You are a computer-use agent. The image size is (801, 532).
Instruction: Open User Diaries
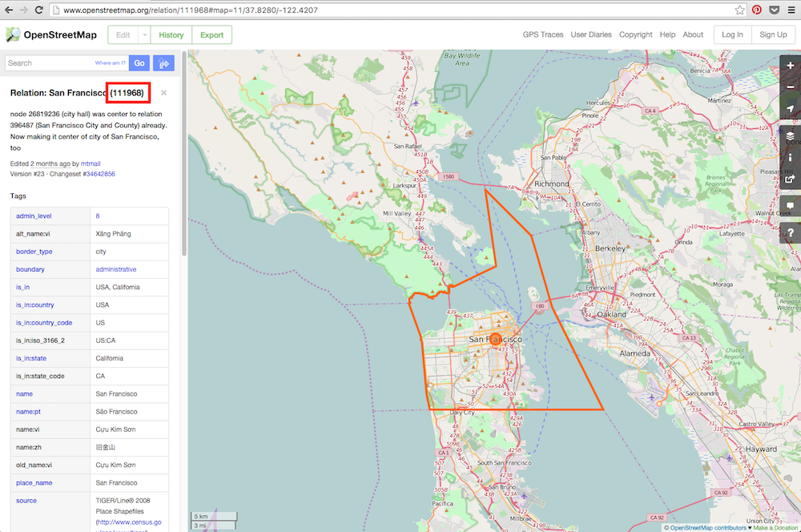click(591, 34)
